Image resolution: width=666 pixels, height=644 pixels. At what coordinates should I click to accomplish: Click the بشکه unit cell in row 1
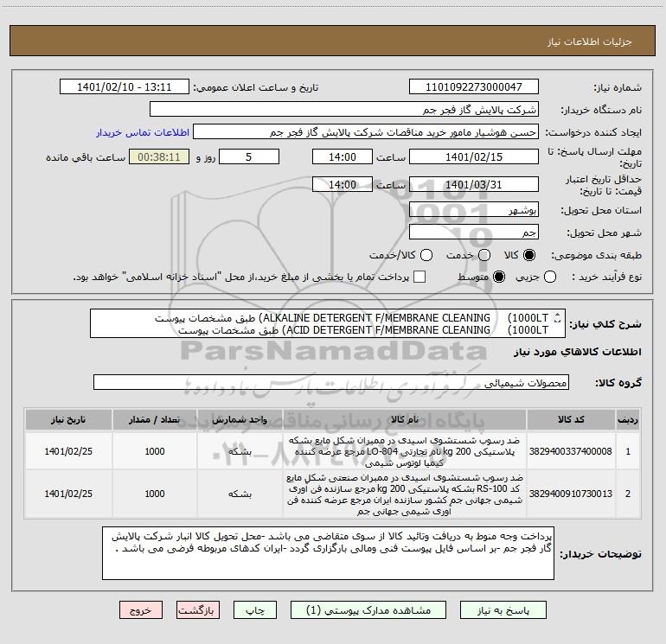(x=240, y=451)
